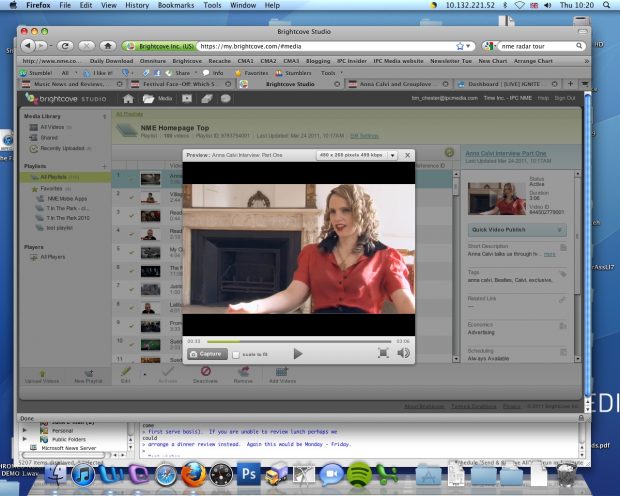
Task: Click the Deactivate icon
Action: (205, 375)
